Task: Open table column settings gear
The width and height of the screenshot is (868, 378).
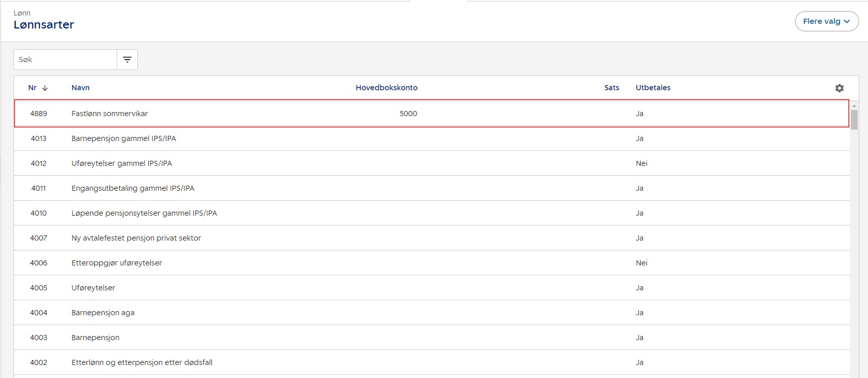Action: [839, 88]
